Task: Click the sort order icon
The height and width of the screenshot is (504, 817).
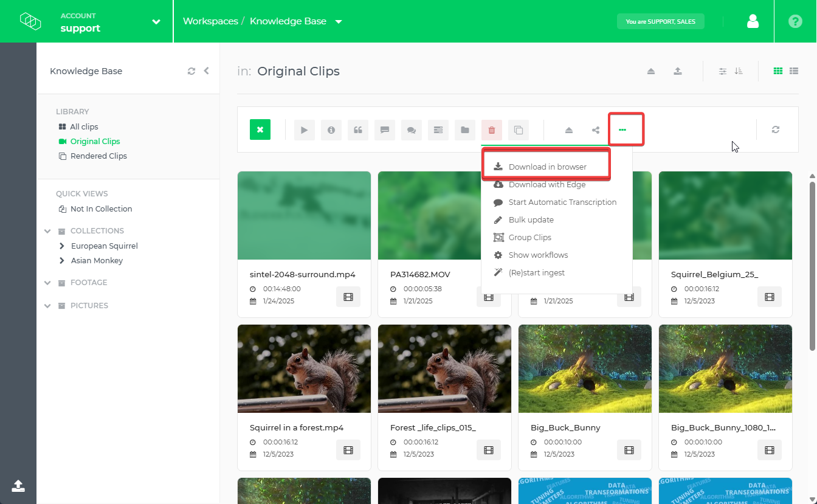Action: pos(739,71)
